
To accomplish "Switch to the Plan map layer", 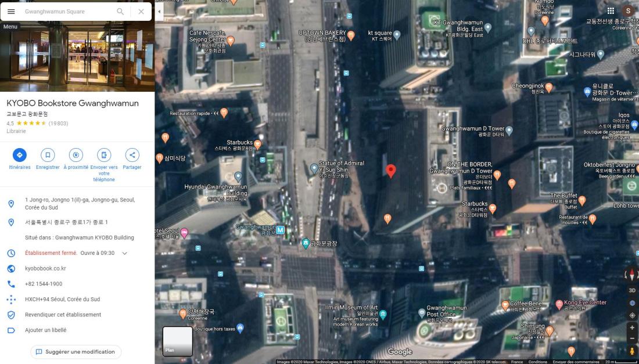I will (178, 341).
